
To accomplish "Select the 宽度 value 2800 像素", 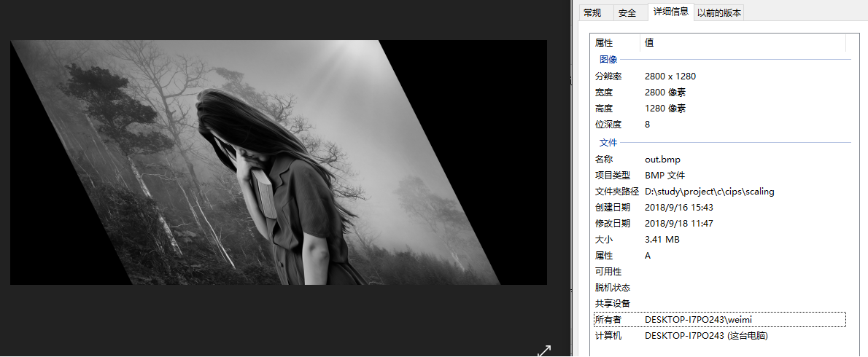I will coord(665,93).
